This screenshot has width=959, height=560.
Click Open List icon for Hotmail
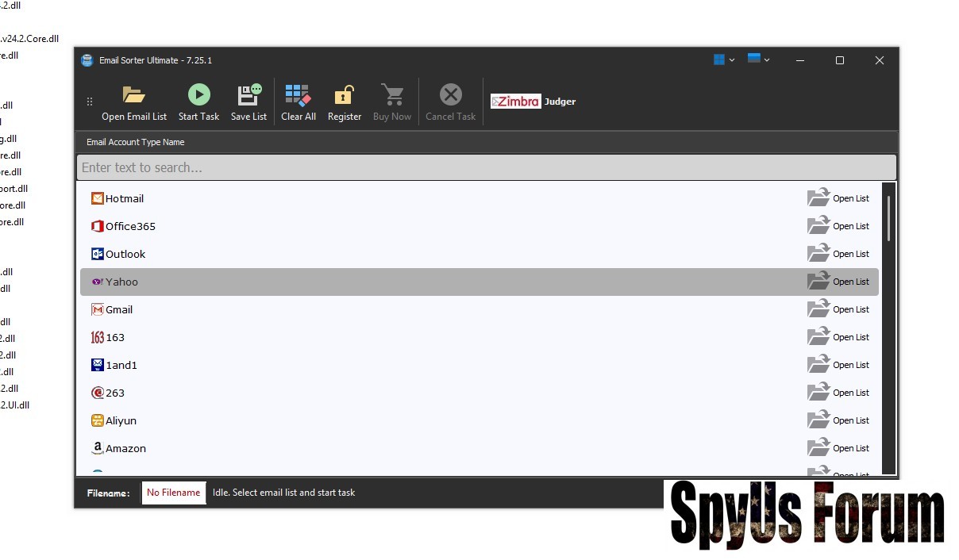coord(818,198)
